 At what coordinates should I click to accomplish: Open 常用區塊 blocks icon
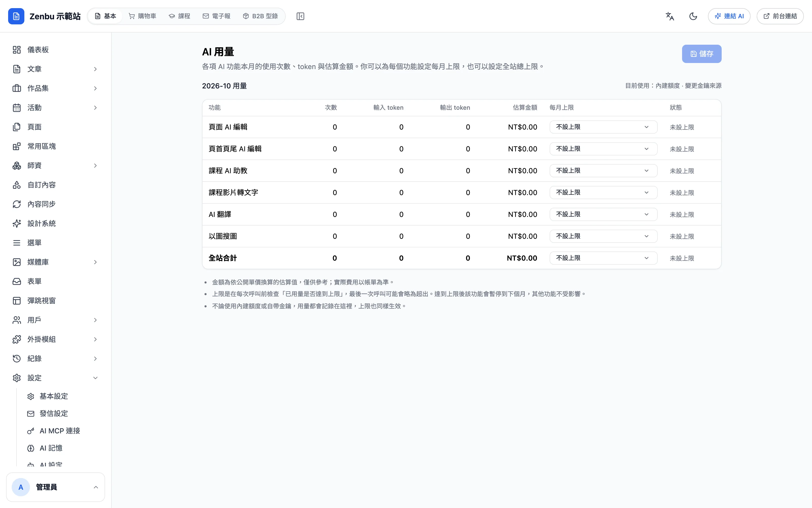tap(17, 146)
